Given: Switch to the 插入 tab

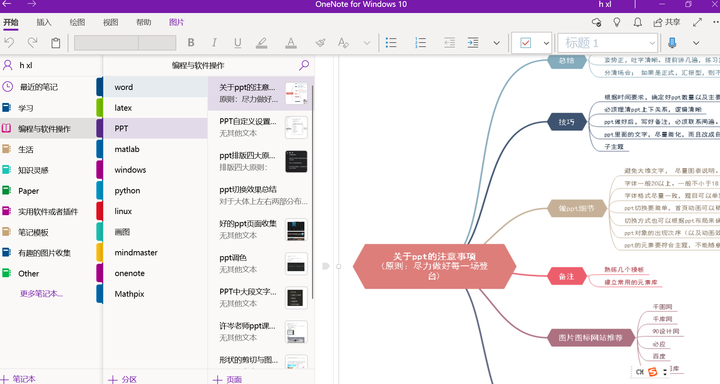Looking at the screenshot, I should coord(44,22).
